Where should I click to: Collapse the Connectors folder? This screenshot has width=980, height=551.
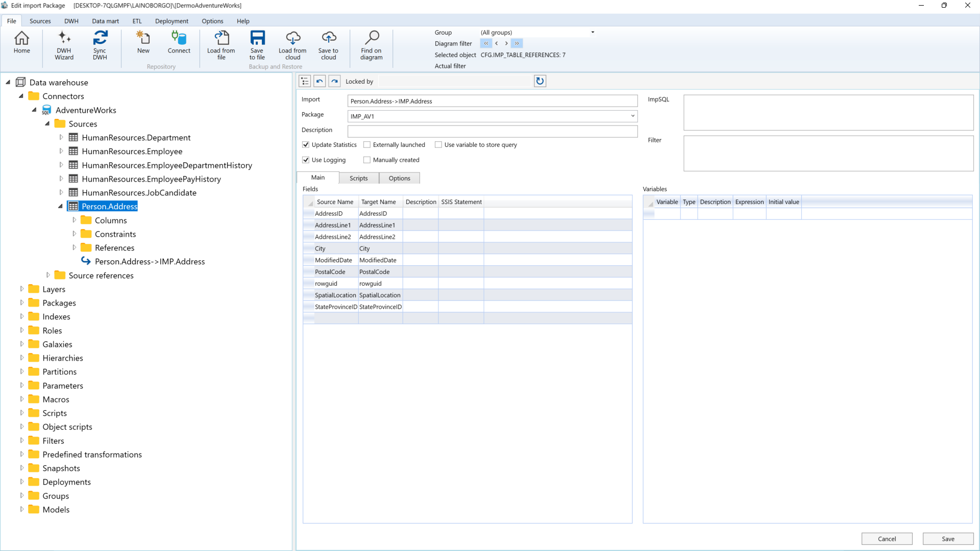(x=21, y=96)
